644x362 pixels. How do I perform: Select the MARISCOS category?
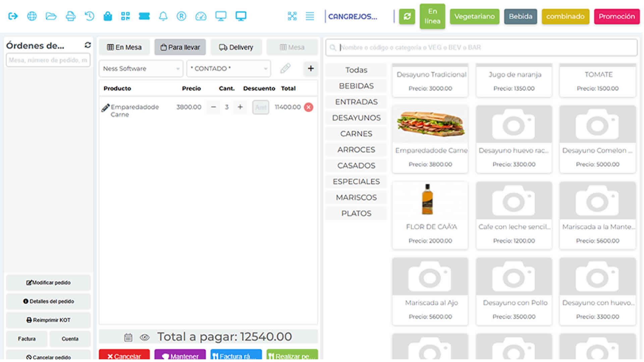[356, 197]
